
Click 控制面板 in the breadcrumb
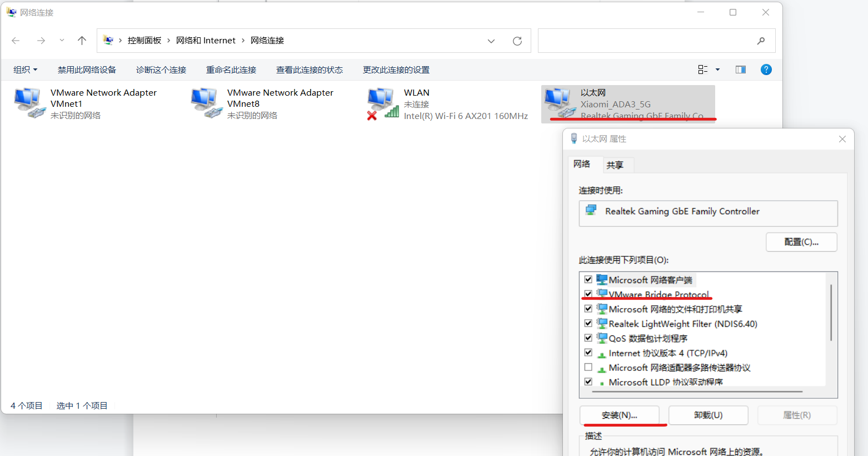(x=144, y=41)
